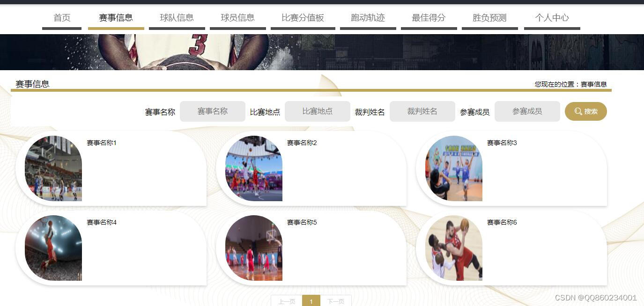Click the 搜索 search button
644x306 pixels.
click(586, 111)
